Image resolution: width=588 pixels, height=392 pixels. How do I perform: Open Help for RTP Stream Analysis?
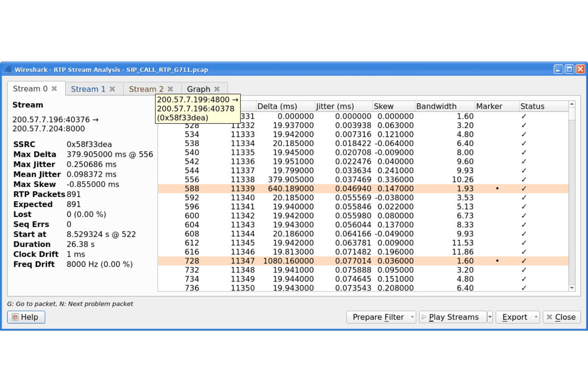[x=26, y=317]
